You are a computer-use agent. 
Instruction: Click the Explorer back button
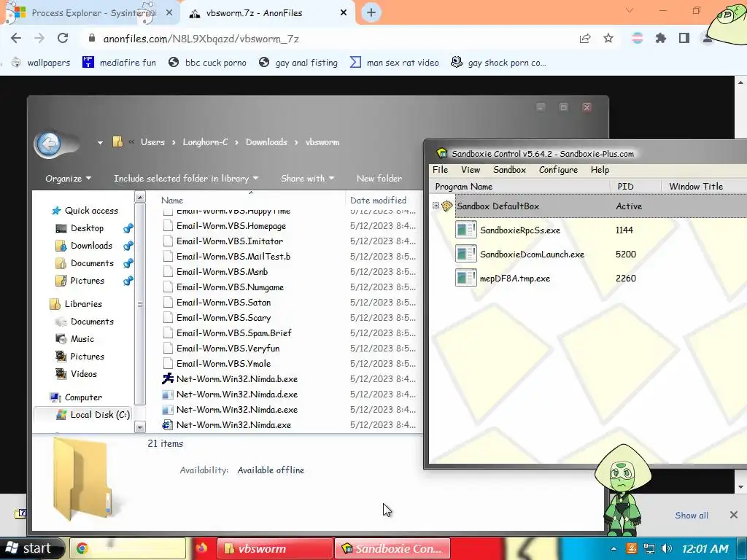point(49,144)
